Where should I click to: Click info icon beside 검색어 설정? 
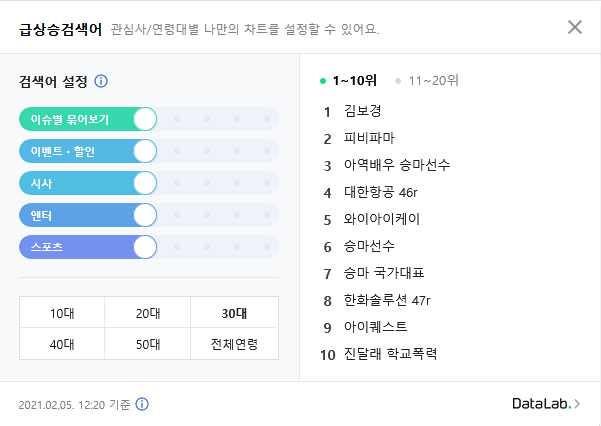101,81
